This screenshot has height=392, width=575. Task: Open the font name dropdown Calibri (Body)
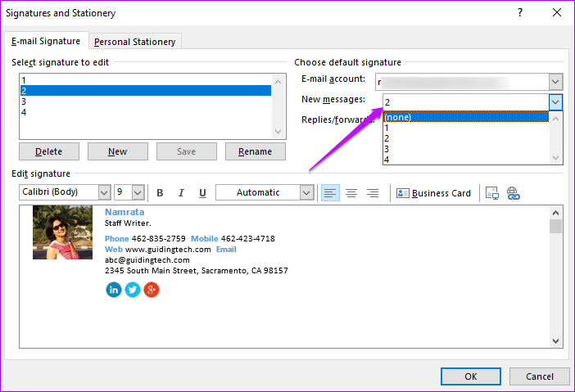coord(104,192)
